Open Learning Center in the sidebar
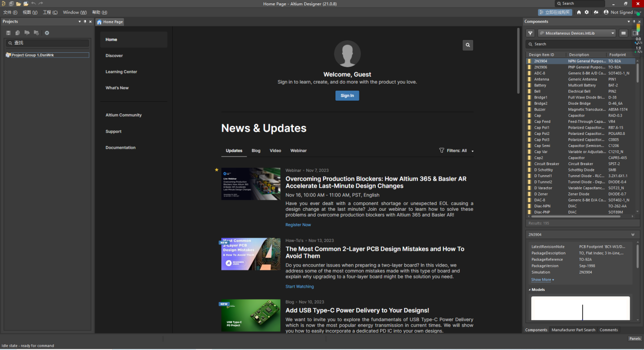This screenshot has height=350, width=644. [121, 72]
